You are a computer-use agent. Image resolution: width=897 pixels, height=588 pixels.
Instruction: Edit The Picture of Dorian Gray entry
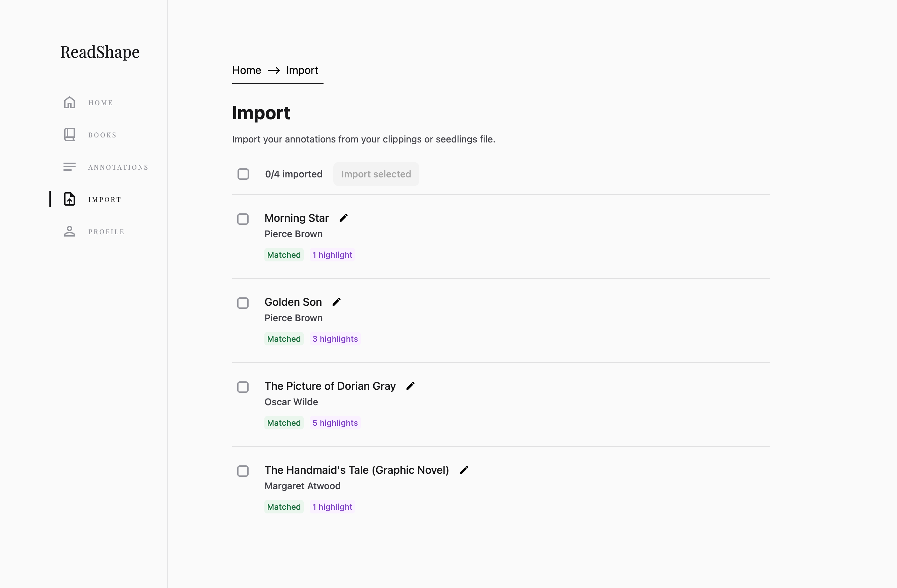pos(411,386)
